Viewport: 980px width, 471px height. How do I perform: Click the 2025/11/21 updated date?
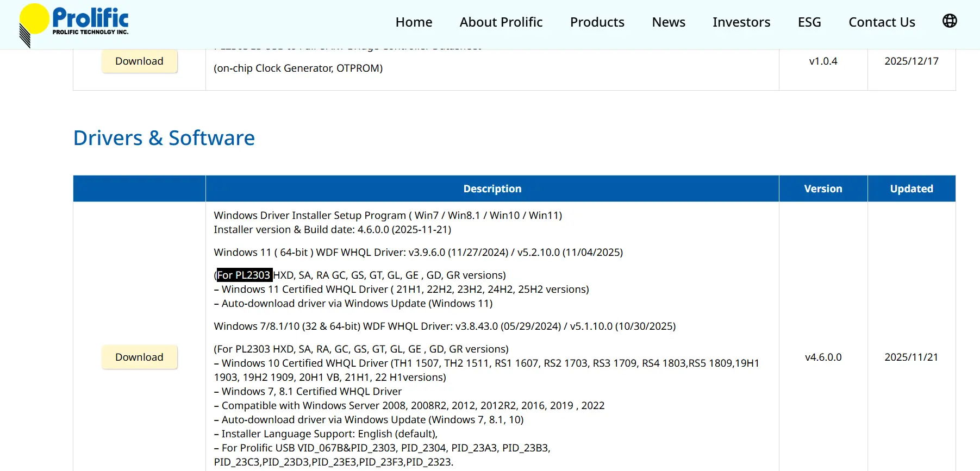(x=912, y=357)
